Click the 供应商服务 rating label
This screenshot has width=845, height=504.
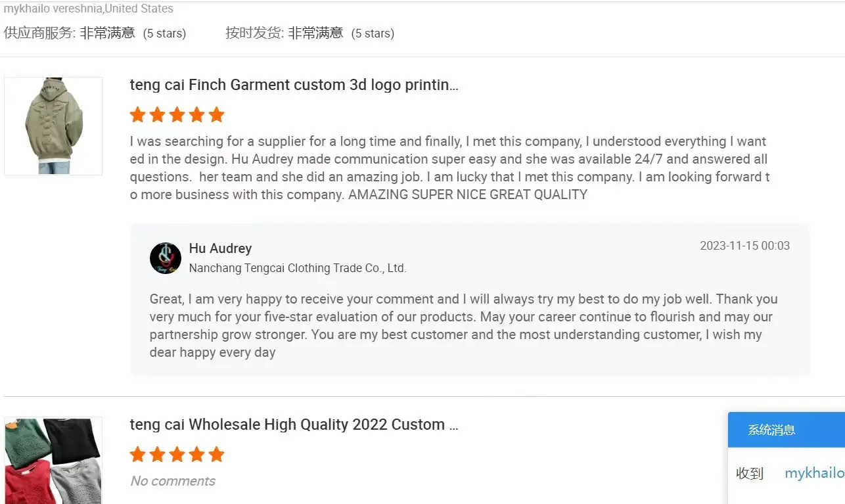(39, 33)
